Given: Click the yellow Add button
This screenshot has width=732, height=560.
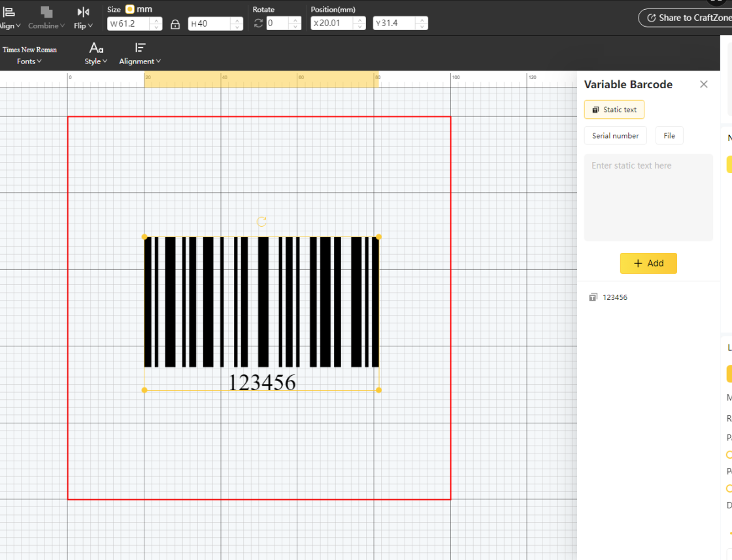Looking at the screenshot, I should coord(648,263).
